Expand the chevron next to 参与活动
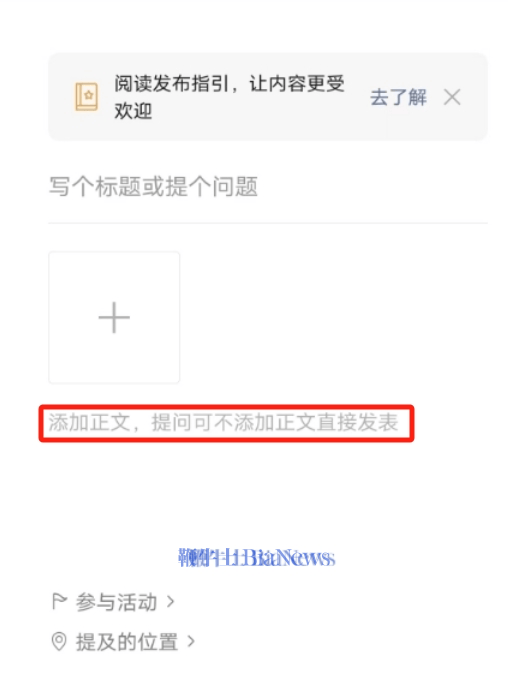 point(170,602)
